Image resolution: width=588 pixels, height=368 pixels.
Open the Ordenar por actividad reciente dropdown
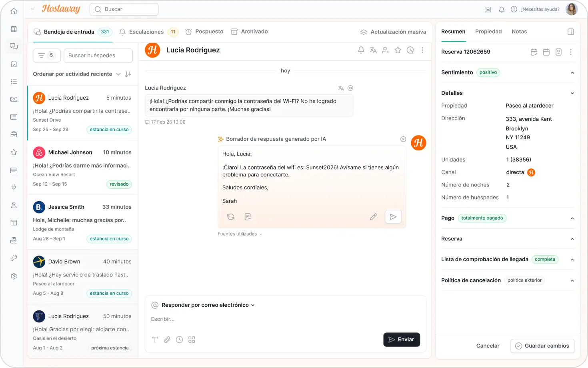[x=77, y=74]
